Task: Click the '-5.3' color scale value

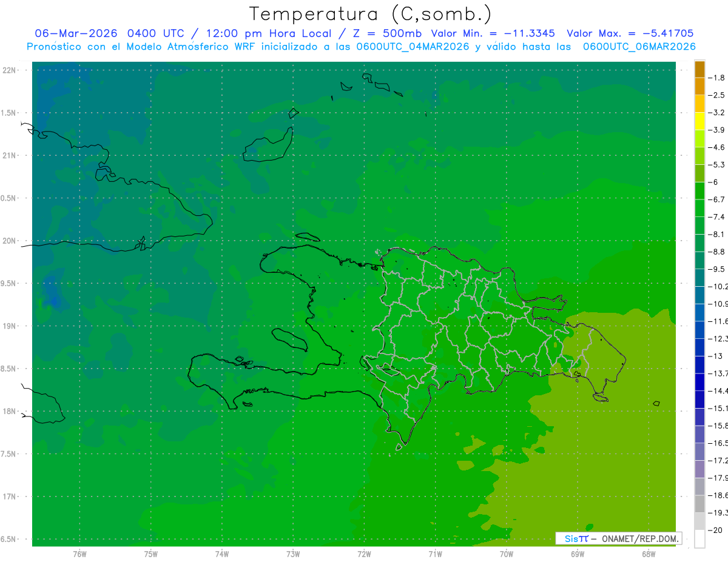Action: [717, 165]
